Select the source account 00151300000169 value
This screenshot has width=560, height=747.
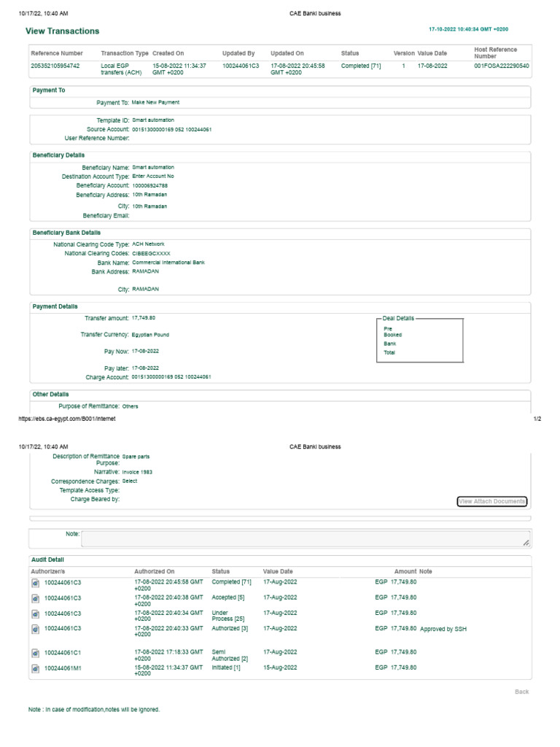click(172, 130)
